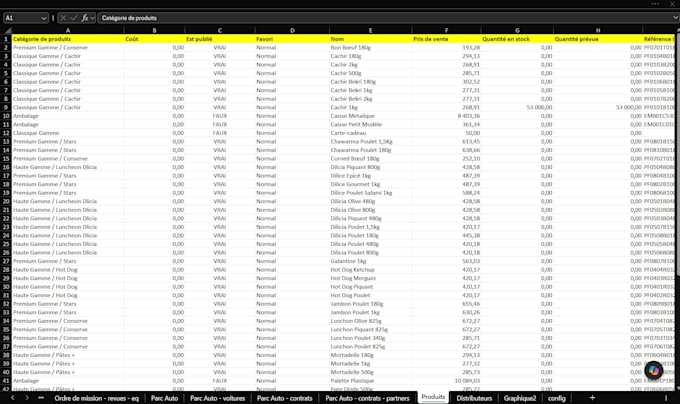Go to next sheet tabs arrow
680x404 pixels.
(27, 397)
